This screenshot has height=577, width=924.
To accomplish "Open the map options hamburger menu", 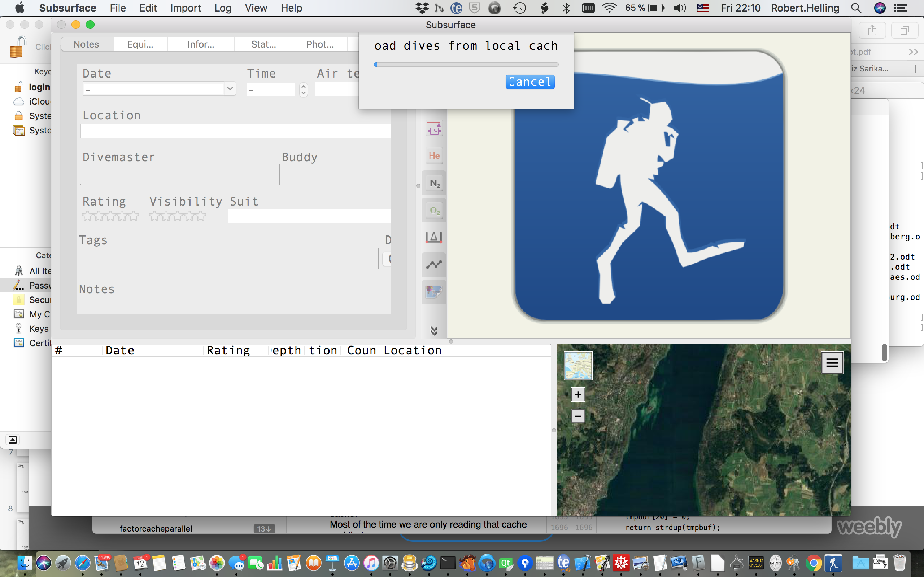I will tap(832, 362).
